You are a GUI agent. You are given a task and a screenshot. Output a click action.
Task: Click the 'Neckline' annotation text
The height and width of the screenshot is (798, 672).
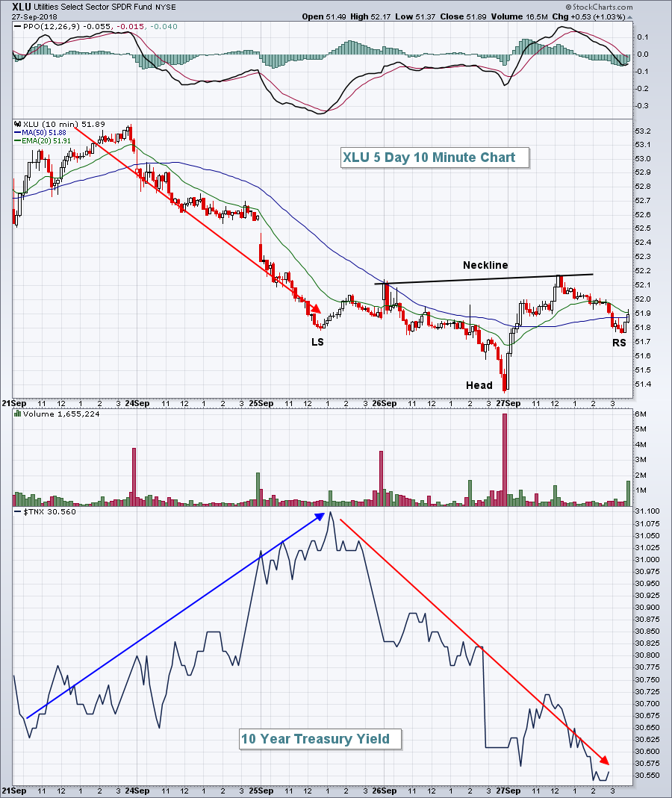pyautogui.click(x=485, y=265)
